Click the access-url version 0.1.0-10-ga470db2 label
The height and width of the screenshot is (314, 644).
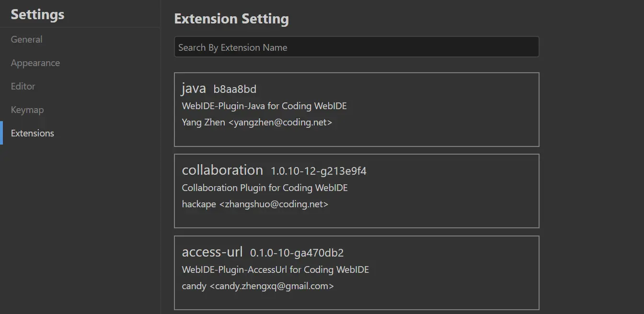click(x=297, y=252)
